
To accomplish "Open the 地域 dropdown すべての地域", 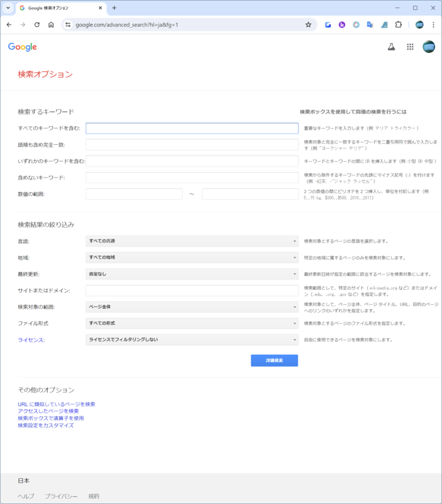I will pyautogui.click(x=192, y=258).
